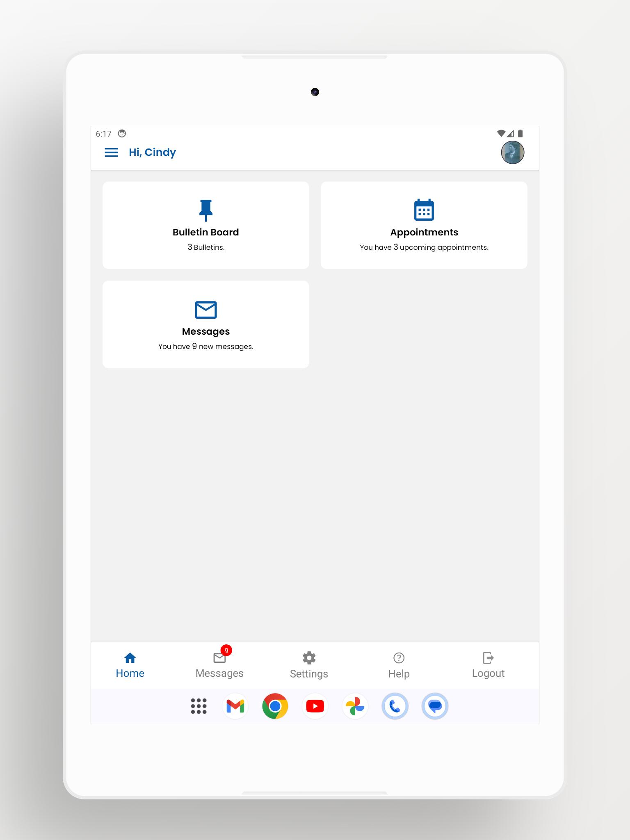Open the Messages card with envelope

(206, 324)
